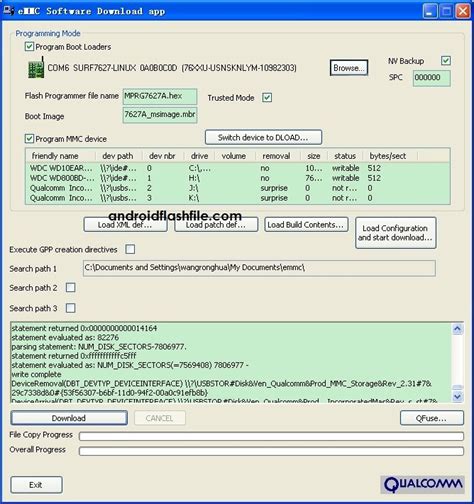Click the bytes/sect column header

(x=390, y=156)
